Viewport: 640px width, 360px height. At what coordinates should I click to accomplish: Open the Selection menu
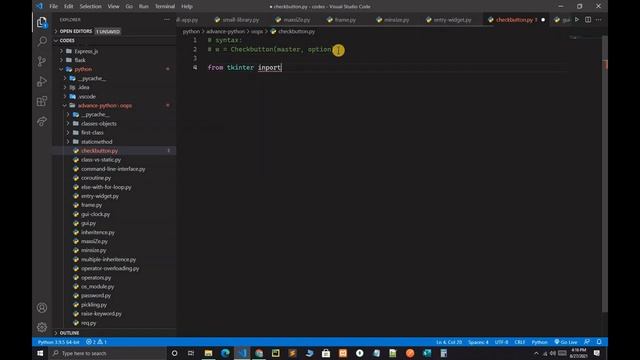pyautogui.click(x=90, y=7)
